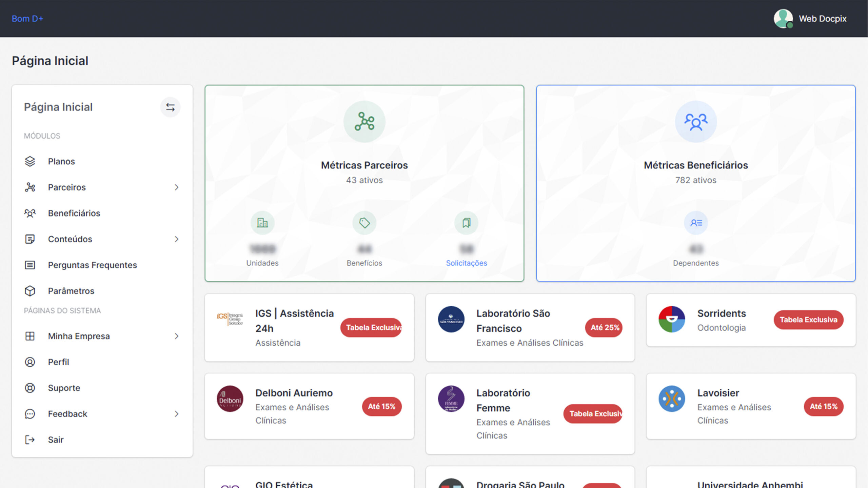Expand the Parceiros submenu chevron
The image size is (868, 488).
(176, 187)
